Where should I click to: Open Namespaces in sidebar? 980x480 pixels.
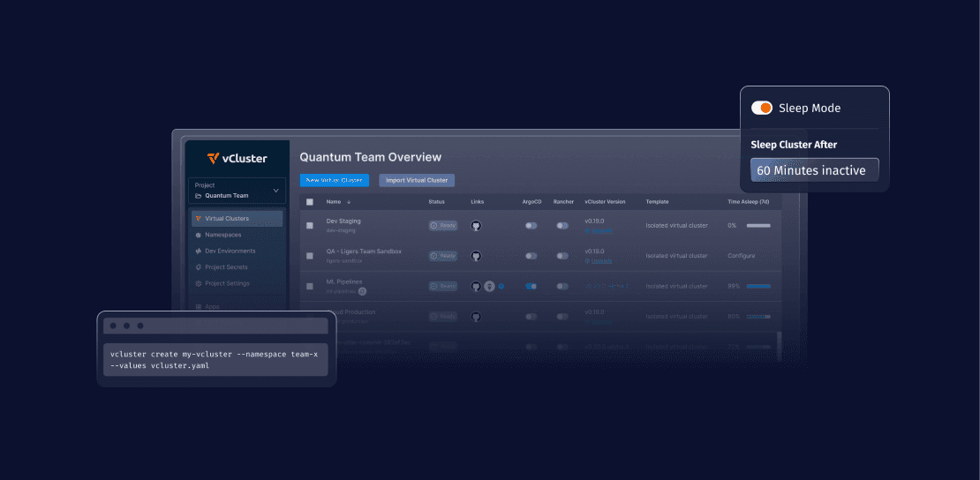coord(222,235)
